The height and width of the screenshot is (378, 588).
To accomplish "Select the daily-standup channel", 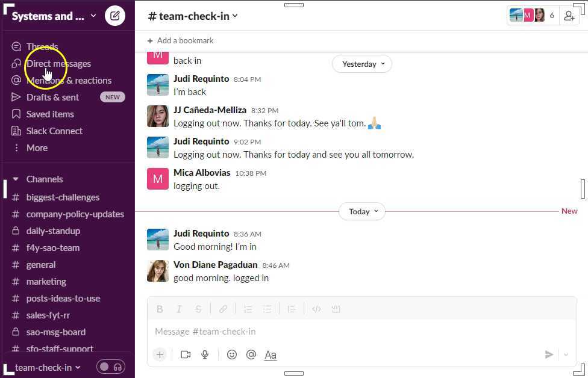I will (54, 231).
